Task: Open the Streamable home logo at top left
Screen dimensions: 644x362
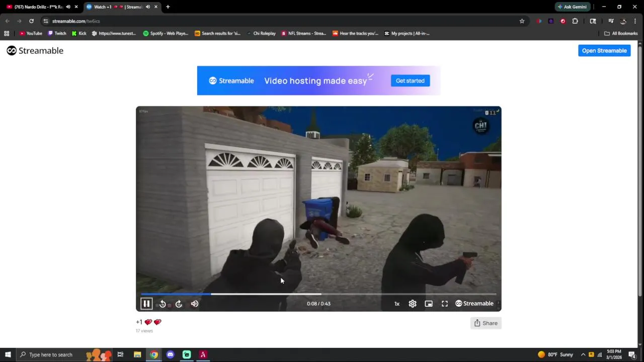Action: coord(35,51)
